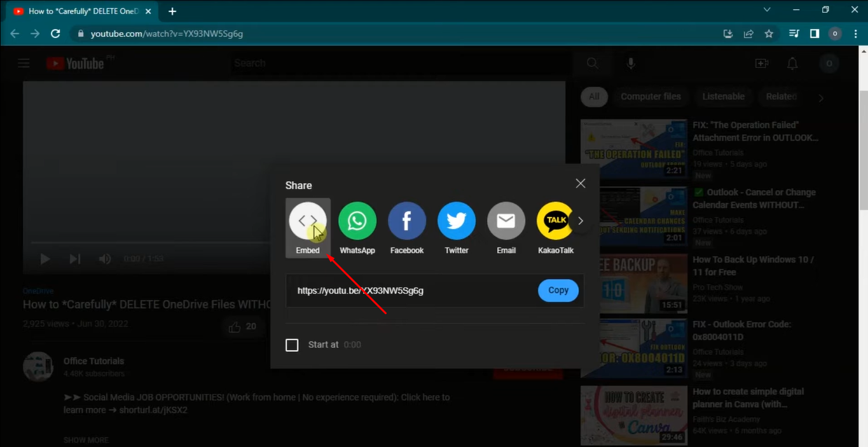The height and width of the screenshot is (447, 868).
Task: Select the Computer files filter chip
Action: (651, 96)
